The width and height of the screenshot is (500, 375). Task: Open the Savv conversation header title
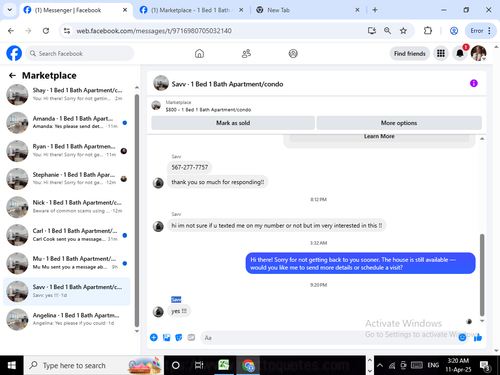click(x=227, y=84)
